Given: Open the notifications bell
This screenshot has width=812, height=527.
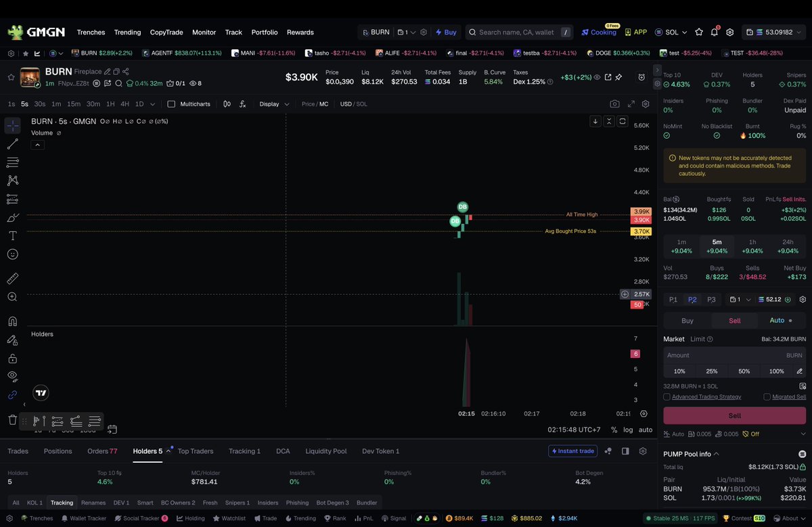Looking at the screenshot, I should pyautogui.click(x=715, y=32).
